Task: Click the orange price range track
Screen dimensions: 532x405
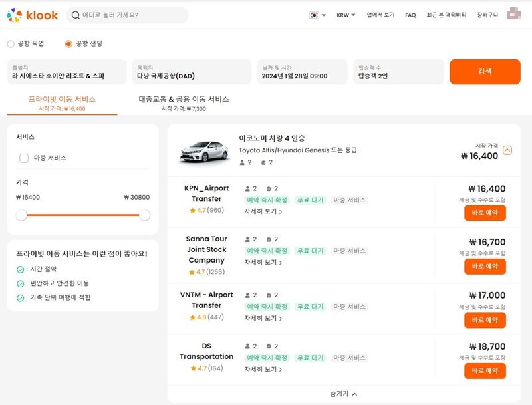Action: [x=83, y=215]
